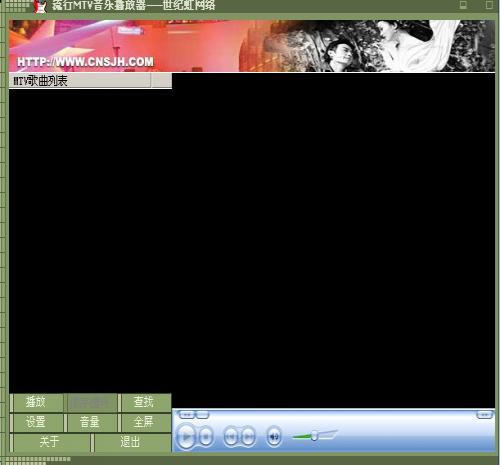Click the 播放 button

click(36, 402)
